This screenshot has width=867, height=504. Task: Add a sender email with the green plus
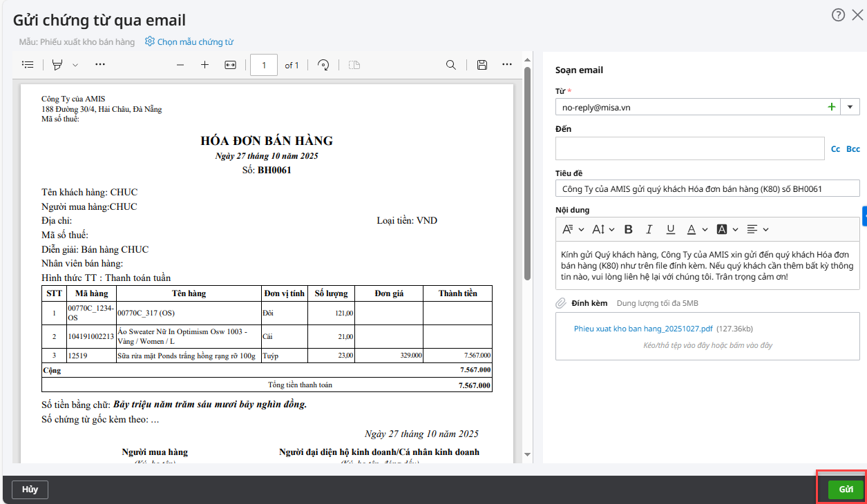831,107
